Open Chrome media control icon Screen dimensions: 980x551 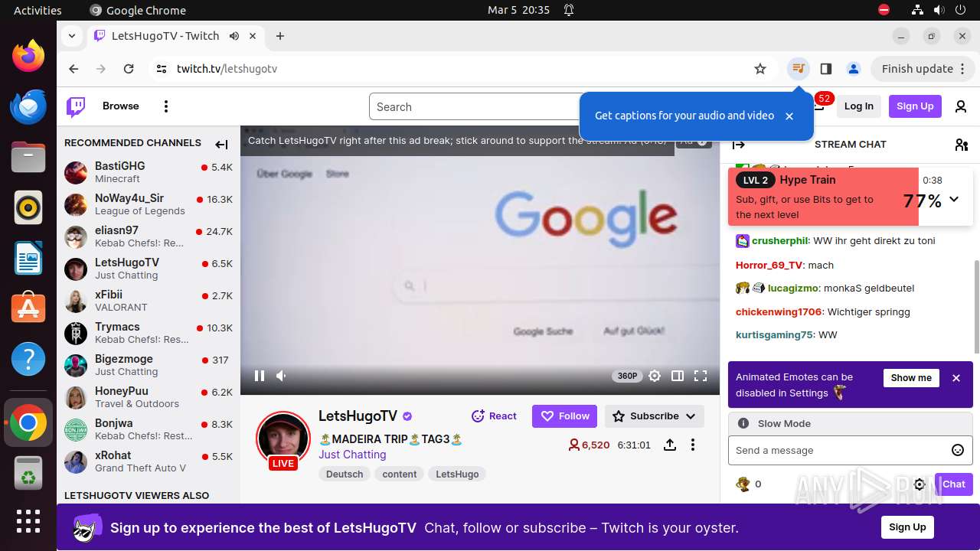click(799, 69)
